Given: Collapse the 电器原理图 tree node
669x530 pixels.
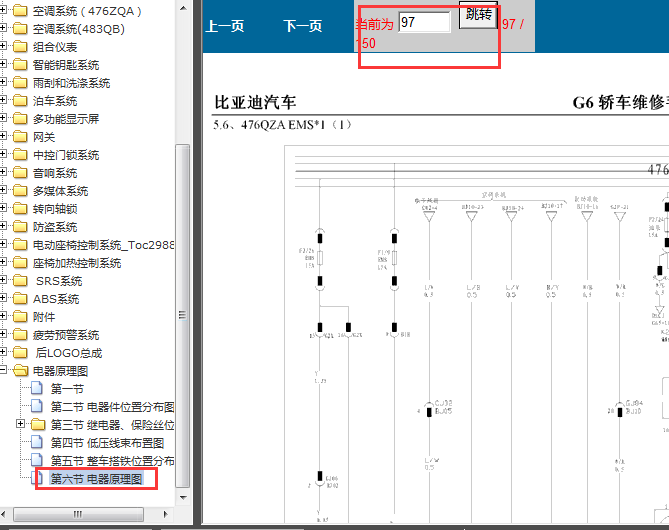Looking at the screenshot, I should coord(3,370).
